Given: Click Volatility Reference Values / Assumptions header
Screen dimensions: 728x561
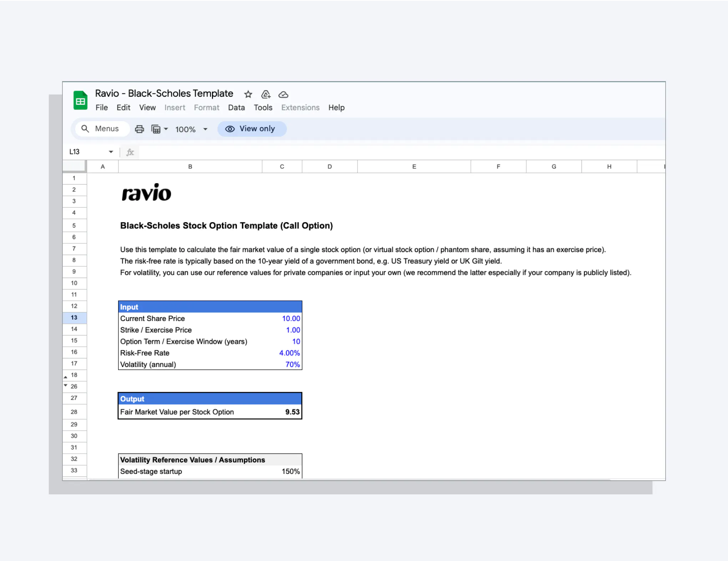Looking at the screenshot, I should 210,460.
